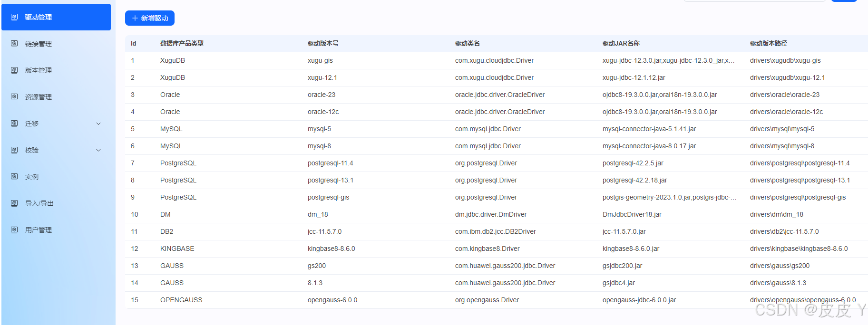868x325 pixels.
Task: Click the id column header
Action: 134,43
